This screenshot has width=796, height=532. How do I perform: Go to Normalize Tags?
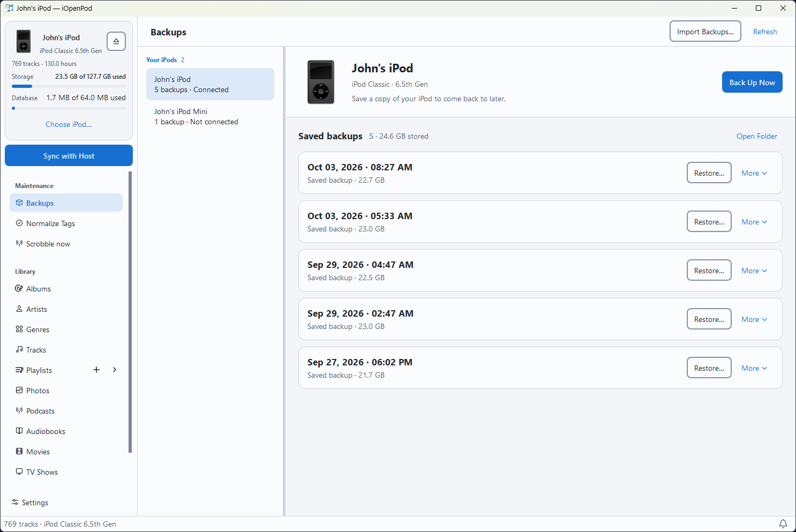coord(66,223)
